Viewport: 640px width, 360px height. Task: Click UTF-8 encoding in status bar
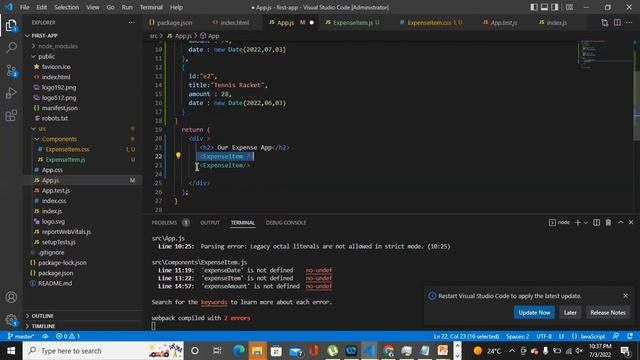(x=544, y=336)
